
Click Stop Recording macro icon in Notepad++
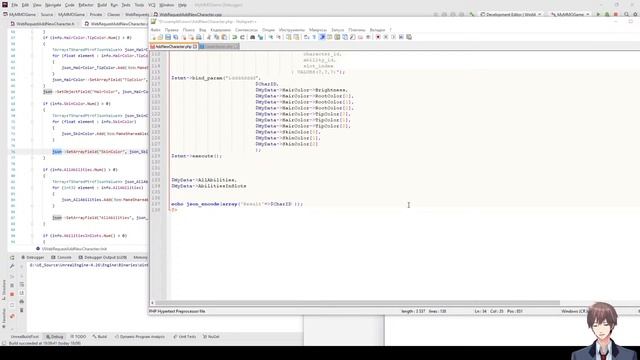tap(385, 37)
